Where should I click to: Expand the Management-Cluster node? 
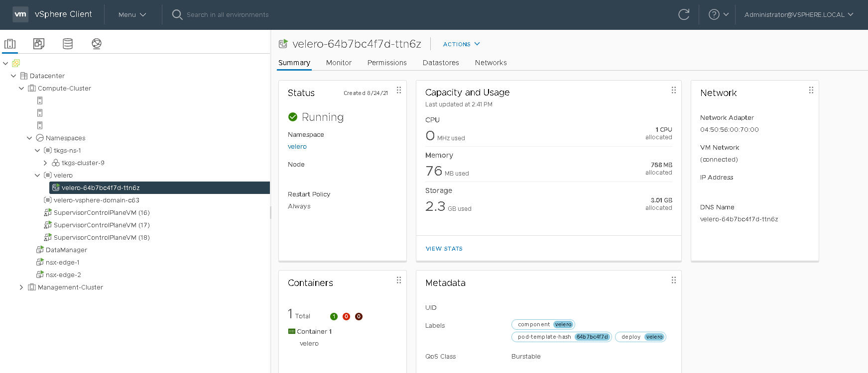pyautogui.click(x=21, y=287)
